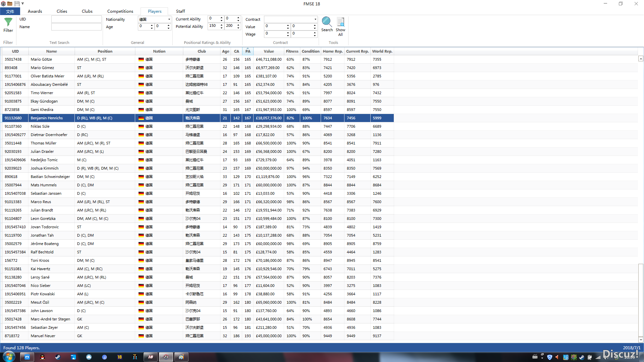Select the Toni Kroos row
This screenshot has width=644, height=362.
[x=198, y=260]
